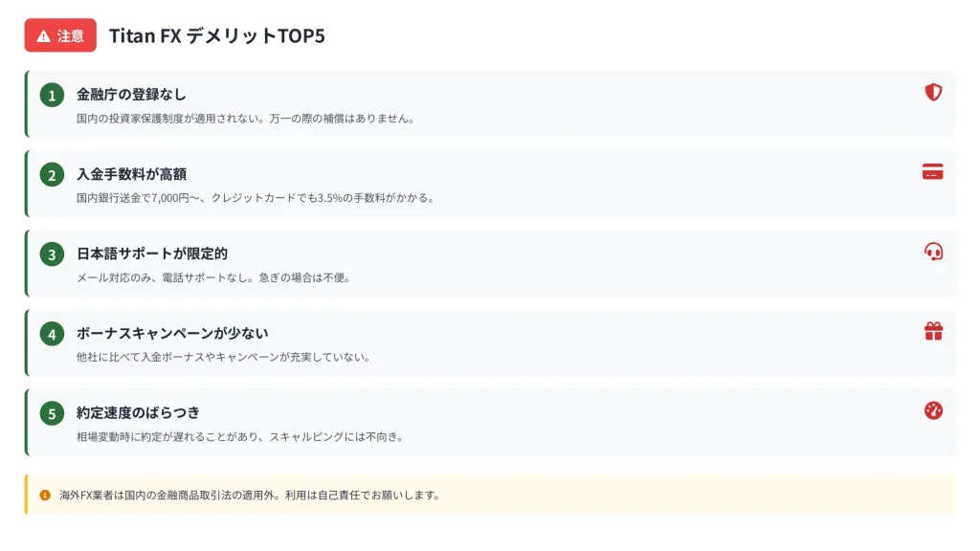Click the green number 3 circle
Screen dimensions: 980x551
click(52, 254)
